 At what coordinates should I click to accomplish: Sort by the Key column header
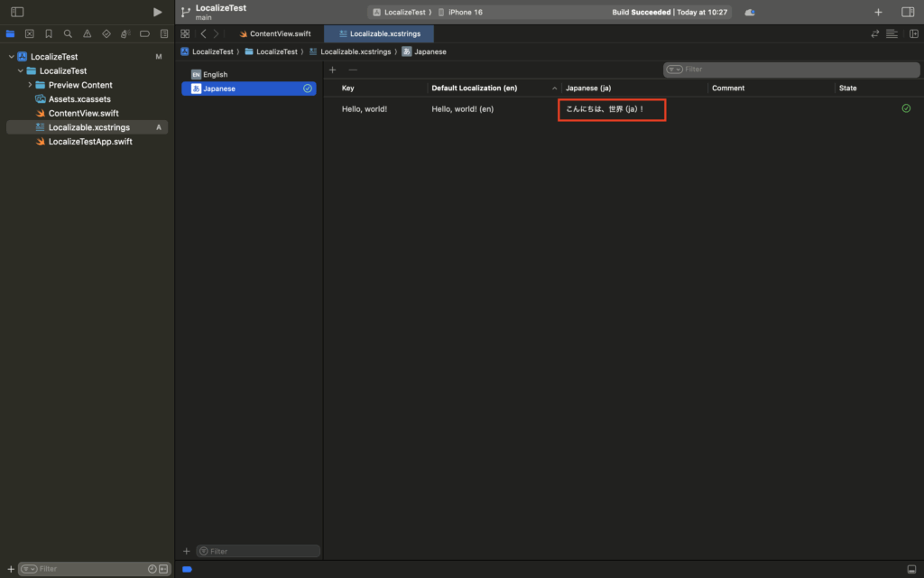pyautogui.click(x=347, y=88)
